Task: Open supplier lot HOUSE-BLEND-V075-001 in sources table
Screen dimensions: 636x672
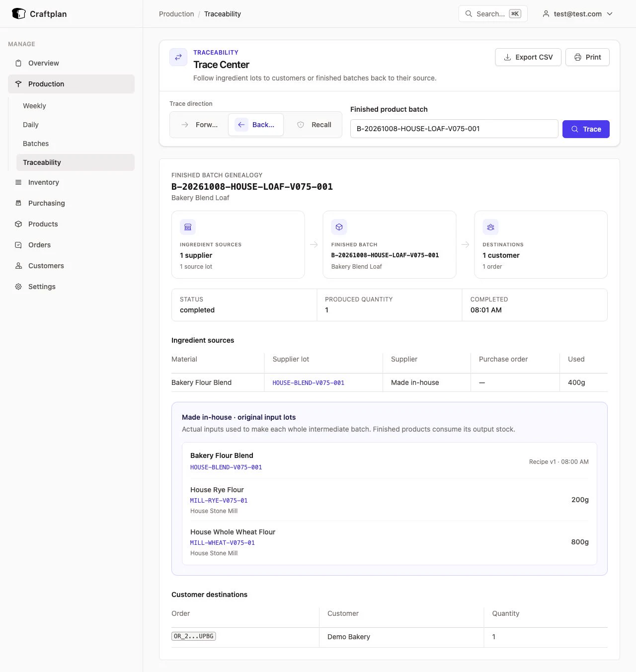Action: (x=309, y=383)
